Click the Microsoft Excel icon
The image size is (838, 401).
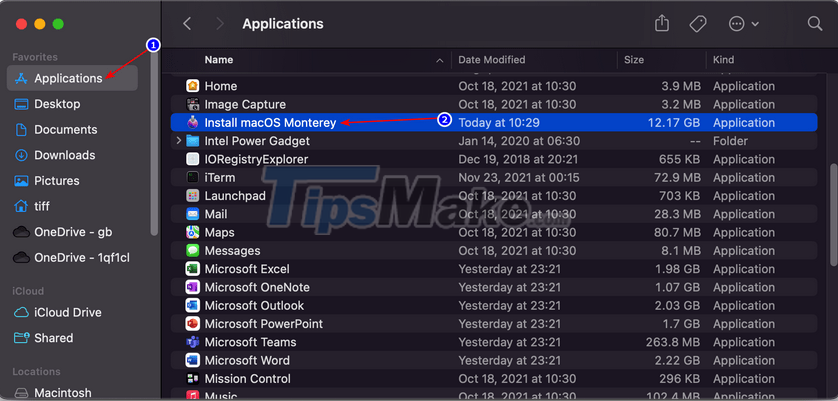pyautogui.click(x=192, y=269)
